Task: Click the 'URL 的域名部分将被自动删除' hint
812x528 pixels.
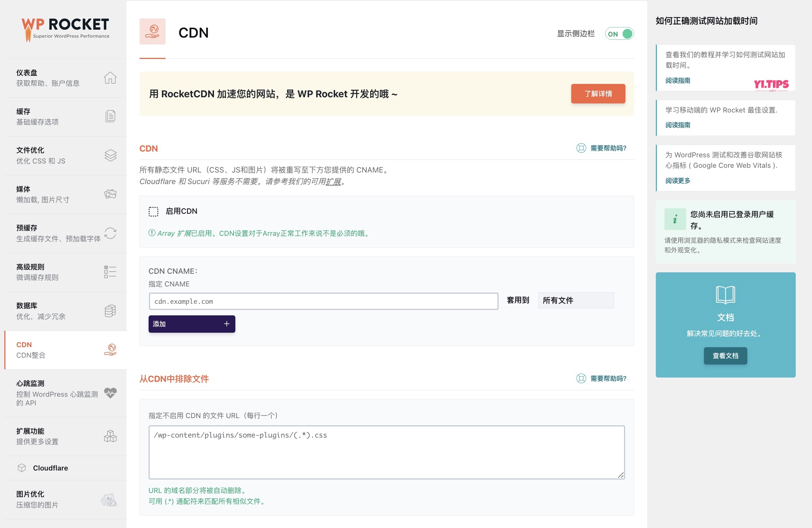Action: click(198, 491)
